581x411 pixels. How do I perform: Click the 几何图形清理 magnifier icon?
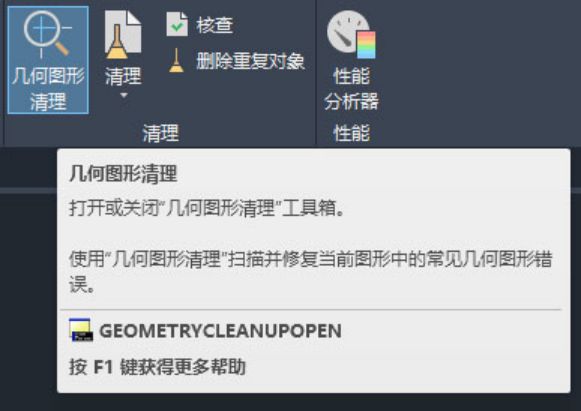coord(47,34)
